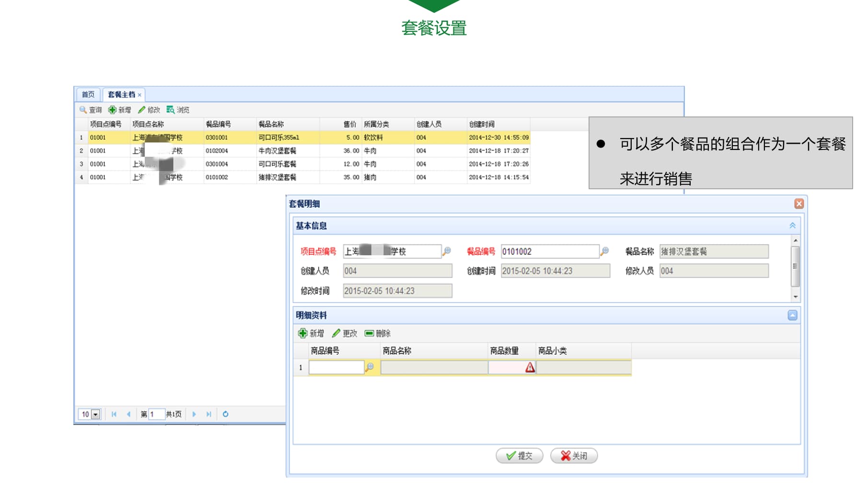Select the 修改 pencil edit icon
This screenshot has width=868, height=495.
[x=142, y=109]
